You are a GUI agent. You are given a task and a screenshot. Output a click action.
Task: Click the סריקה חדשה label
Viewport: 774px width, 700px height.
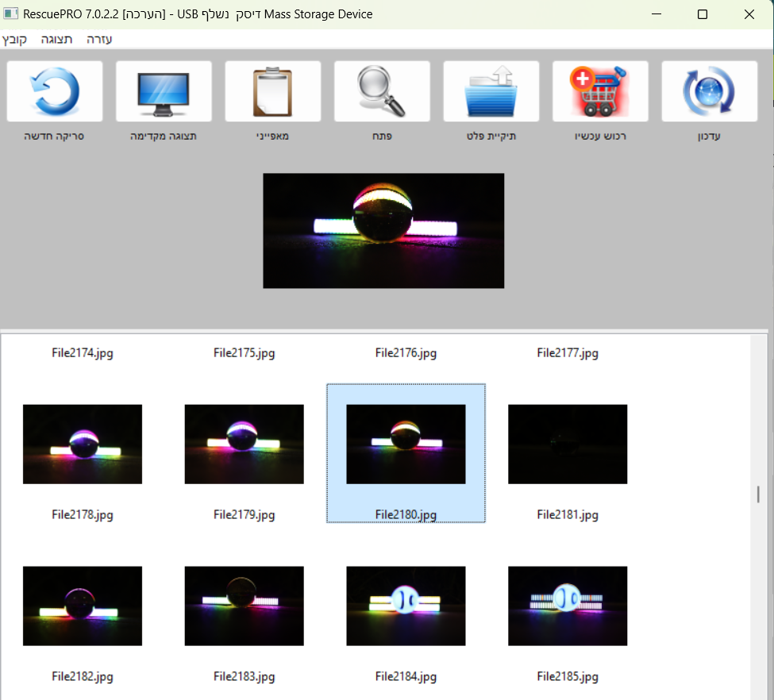[x=54, y=137]
